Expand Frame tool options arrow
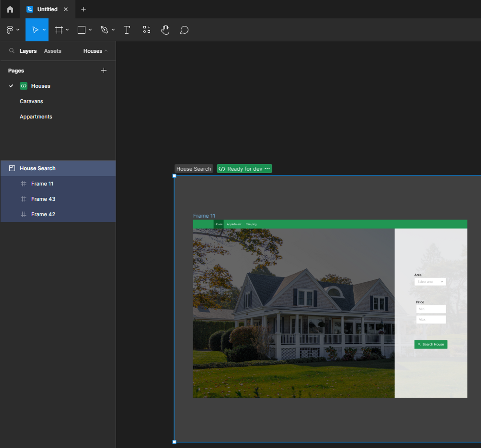481x448 pixels. [67, 30]
